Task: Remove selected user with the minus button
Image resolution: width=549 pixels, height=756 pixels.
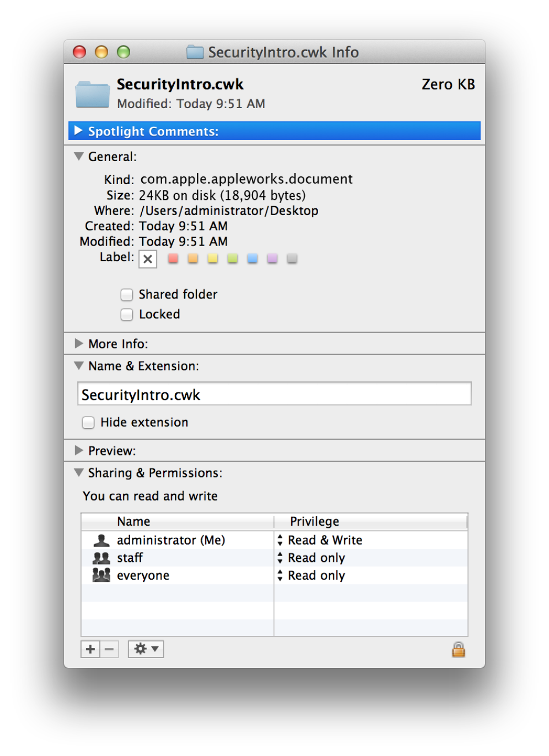Action: tap(109, 649)
